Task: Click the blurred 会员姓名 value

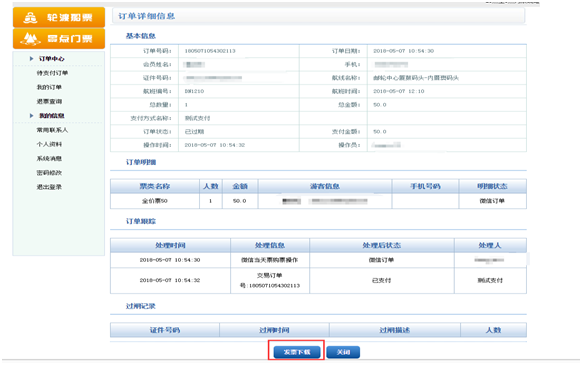Action: tap(195, 65)
